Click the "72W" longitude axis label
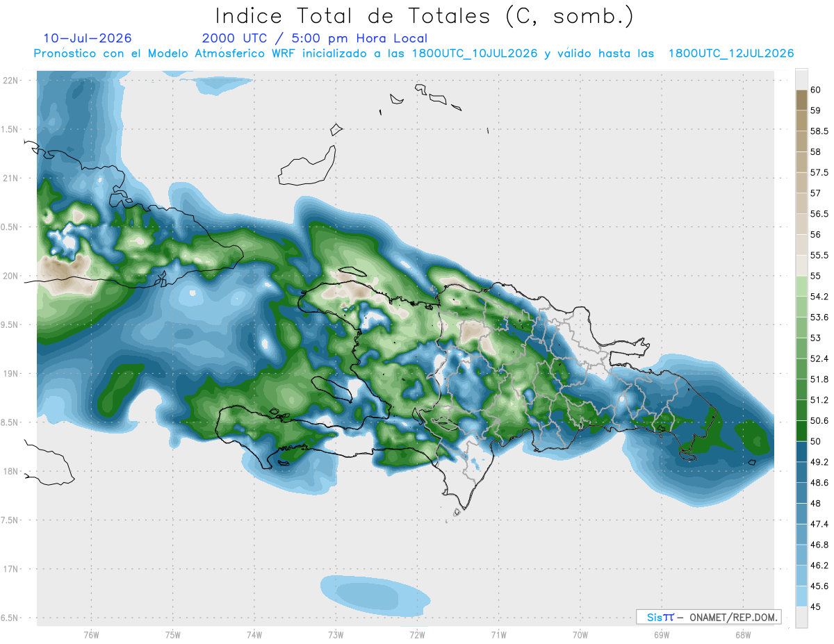Screen dimensions: 834x644 417,635
